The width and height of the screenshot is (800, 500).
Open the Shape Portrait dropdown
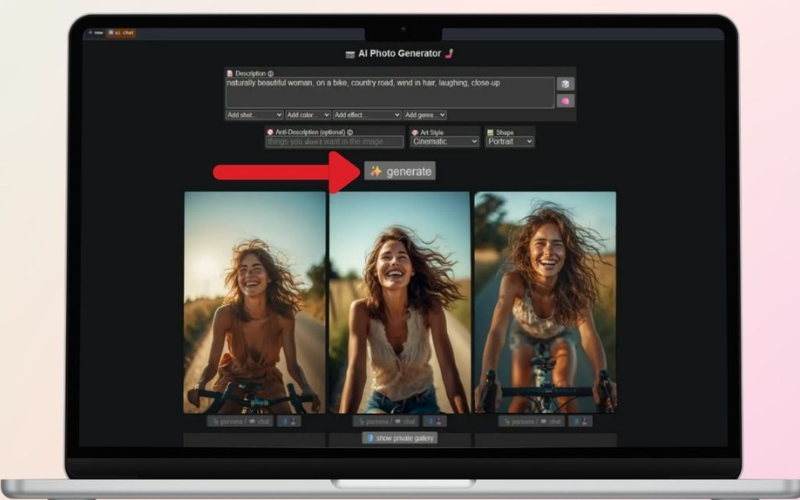(510, 141)
